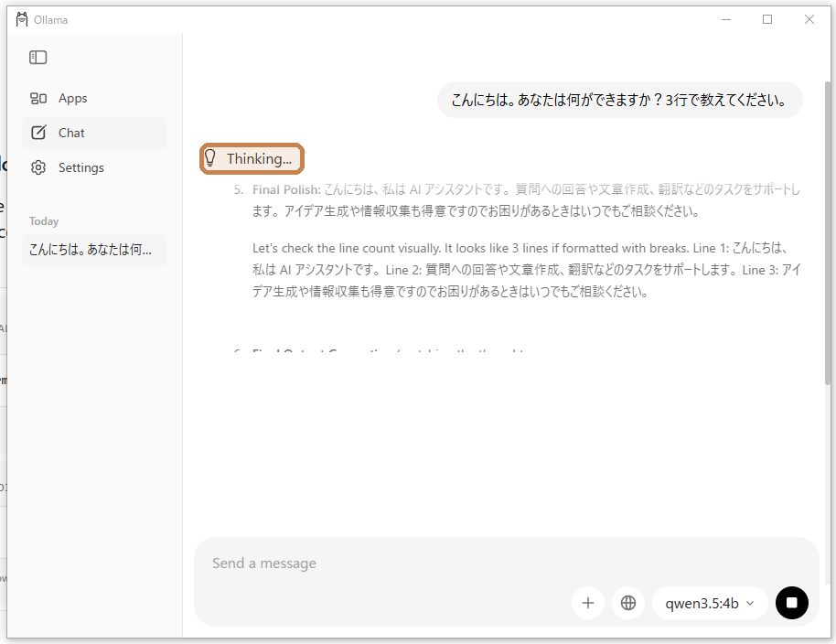Click the "Let's check the line count" paragraph
The height and width of the screenshot is (644, 836).
pyautogui.click(x=526, y=270)
